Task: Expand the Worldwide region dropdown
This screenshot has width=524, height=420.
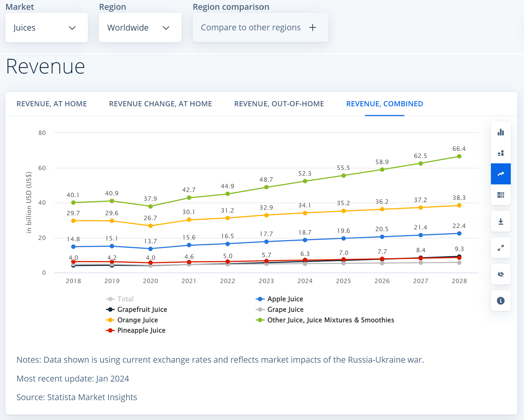Action: 140,28
